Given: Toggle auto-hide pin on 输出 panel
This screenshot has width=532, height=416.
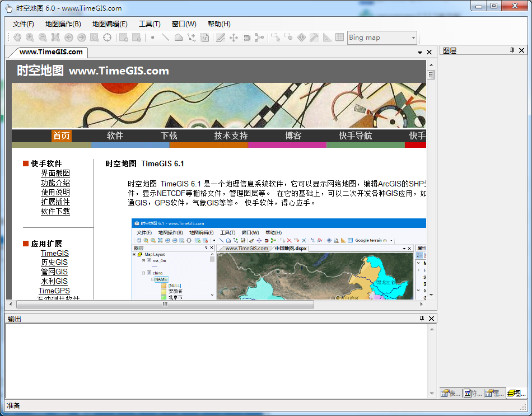Looking at the screenshot, I should pos(422,318).
